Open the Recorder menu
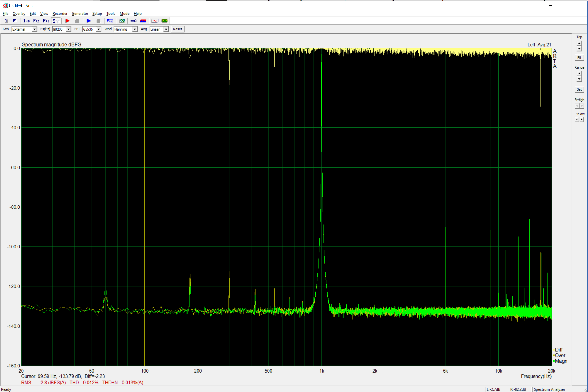This screenshot has height=392, width=588. (60, 13)
